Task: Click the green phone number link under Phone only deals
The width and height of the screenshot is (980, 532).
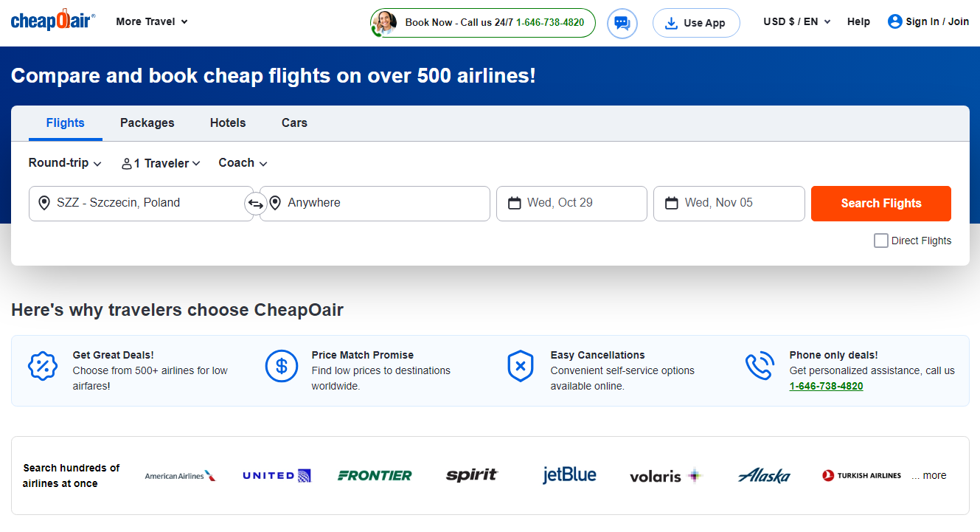Action: coord(826,386)
